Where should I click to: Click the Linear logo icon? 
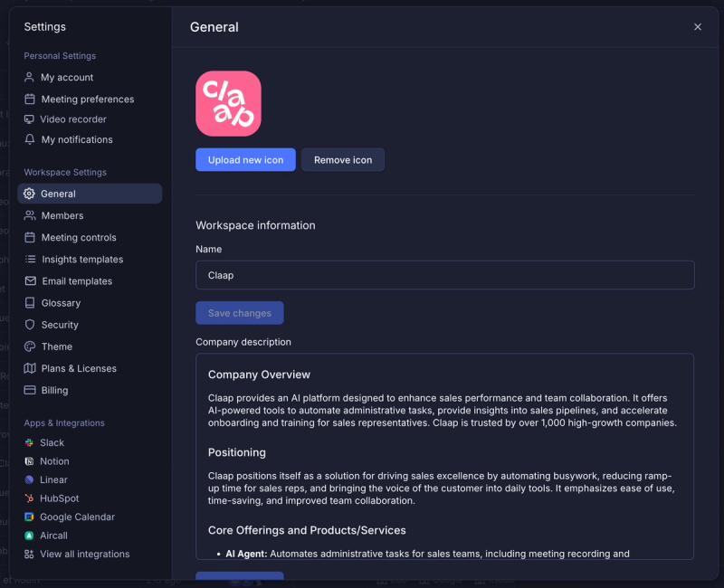pos(29,479)
